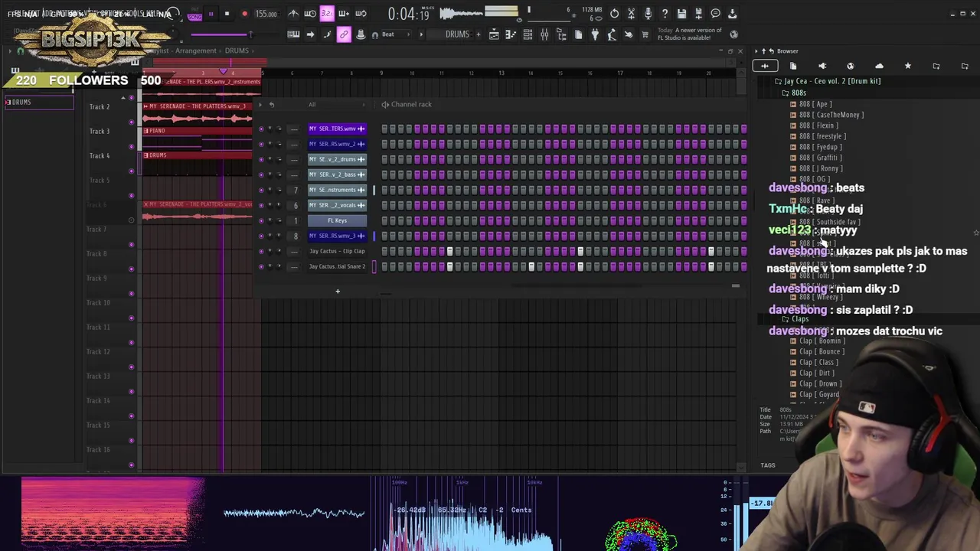Open the channel rack icon in toolbar
980x551 pixels.
[528, 34]
